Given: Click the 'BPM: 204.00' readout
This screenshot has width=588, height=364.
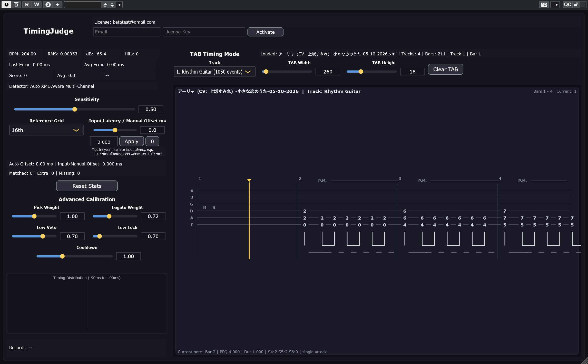Looking at the screenshot, I should point(23,54).
